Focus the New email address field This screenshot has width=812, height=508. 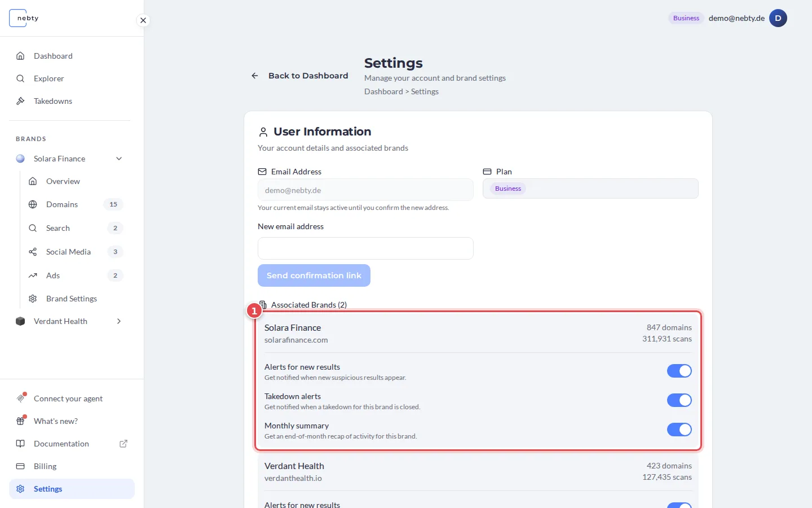[365, 248]
